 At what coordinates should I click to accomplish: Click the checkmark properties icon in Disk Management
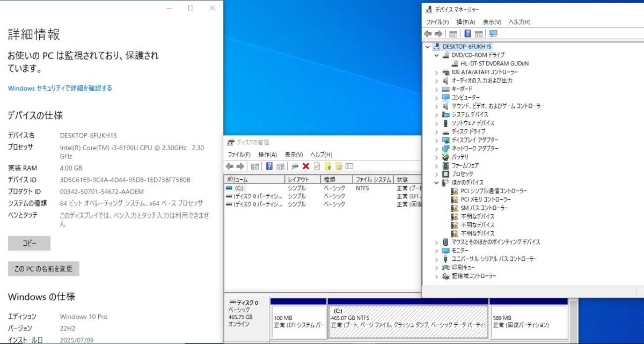click(317, 166)
